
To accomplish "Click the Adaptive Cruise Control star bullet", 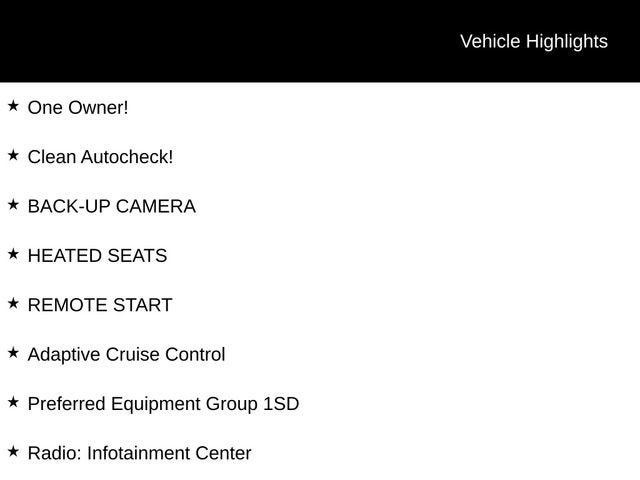I will tap(13, 352).
